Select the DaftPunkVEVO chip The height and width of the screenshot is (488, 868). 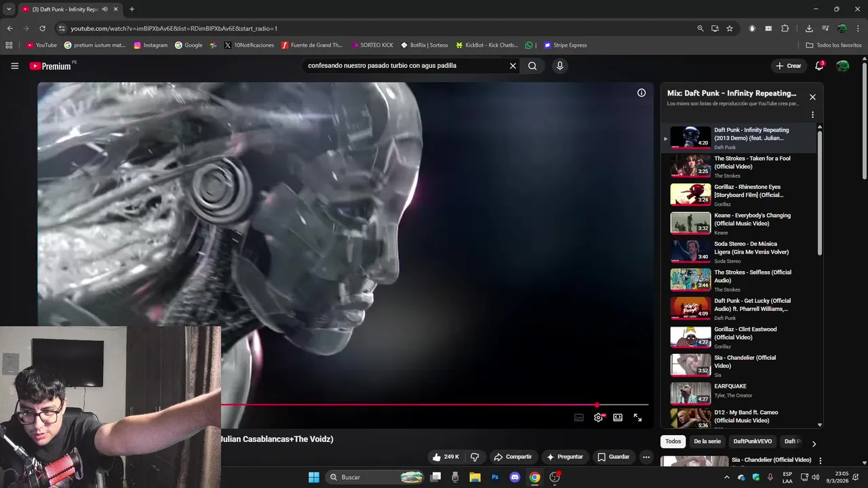coord(753,441)
